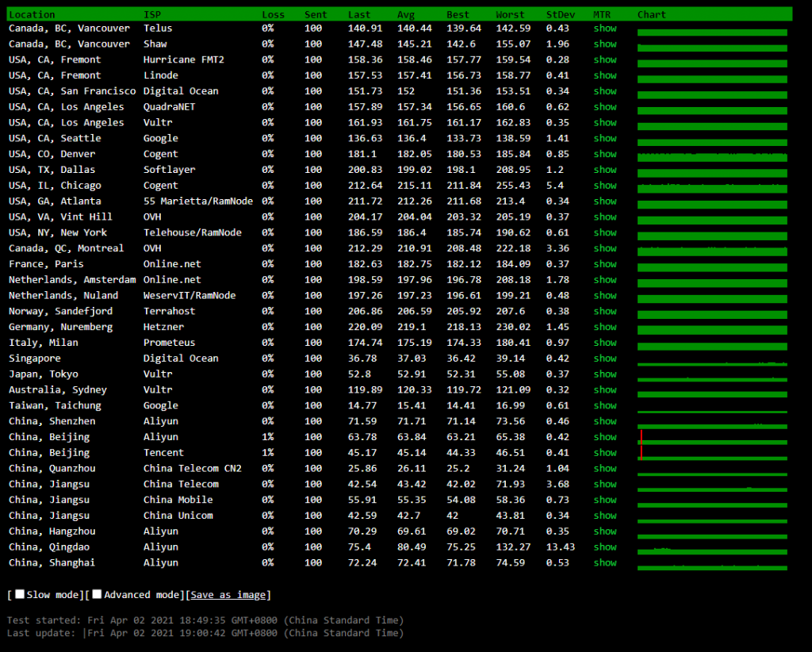Image resolution: width=812 pixels, height=652 pixels.
Task: Show MTR for Taiwan, Taichung Google
Action: coord(604,405)
